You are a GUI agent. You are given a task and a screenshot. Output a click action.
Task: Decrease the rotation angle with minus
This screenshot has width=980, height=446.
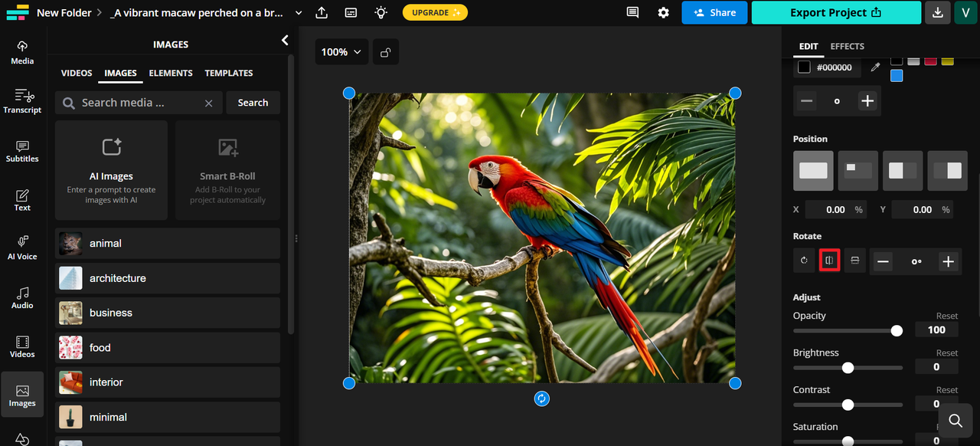(x=884, y=261)
